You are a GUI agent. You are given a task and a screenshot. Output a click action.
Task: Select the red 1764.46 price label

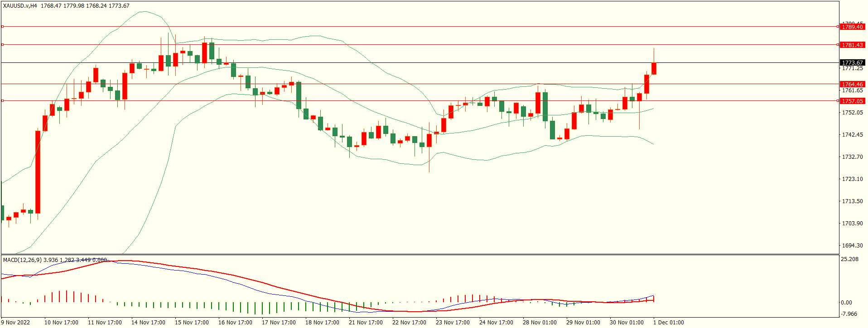[852, 84]
